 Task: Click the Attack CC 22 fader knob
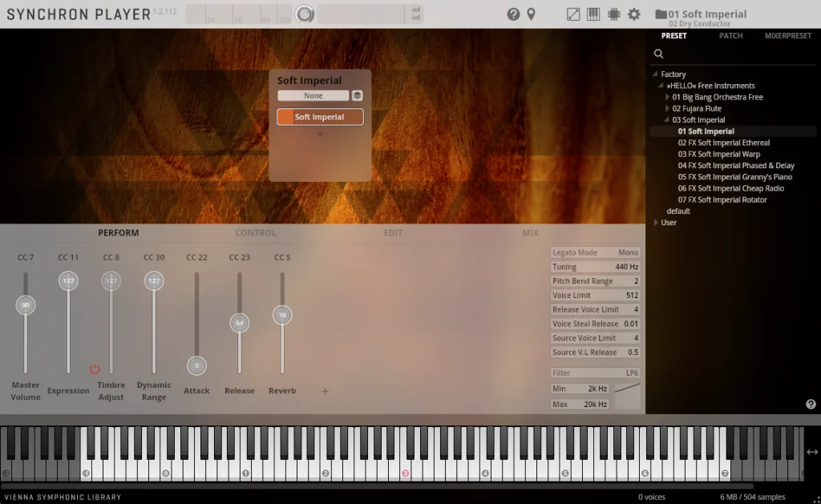pyautogui.click(x=196, y=365)
